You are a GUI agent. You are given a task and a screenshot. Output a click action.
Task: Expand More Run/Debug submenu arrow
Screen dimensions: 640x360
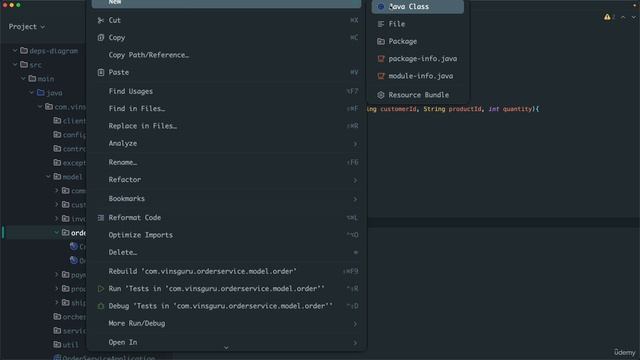(355, 324)
